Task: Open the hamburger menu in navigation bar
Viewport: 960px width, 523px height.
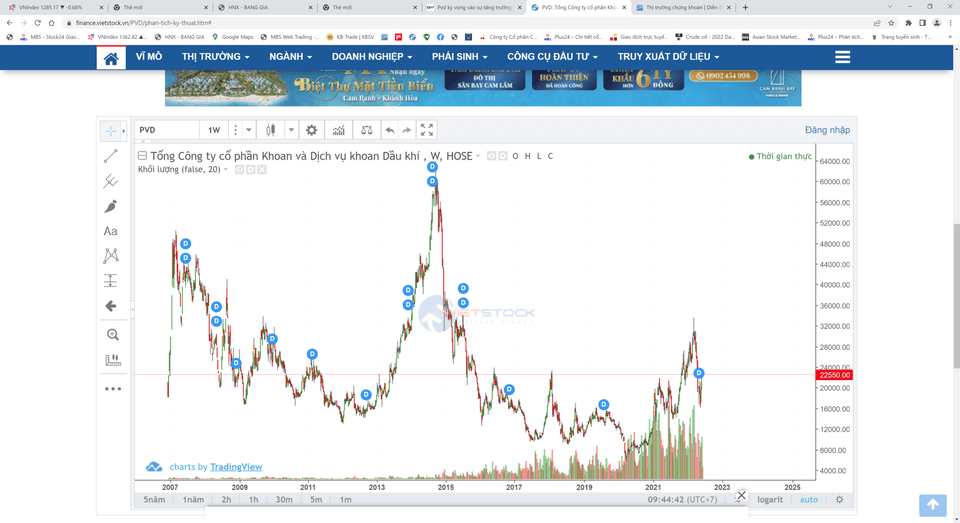Action: click(x=842, y=57)
